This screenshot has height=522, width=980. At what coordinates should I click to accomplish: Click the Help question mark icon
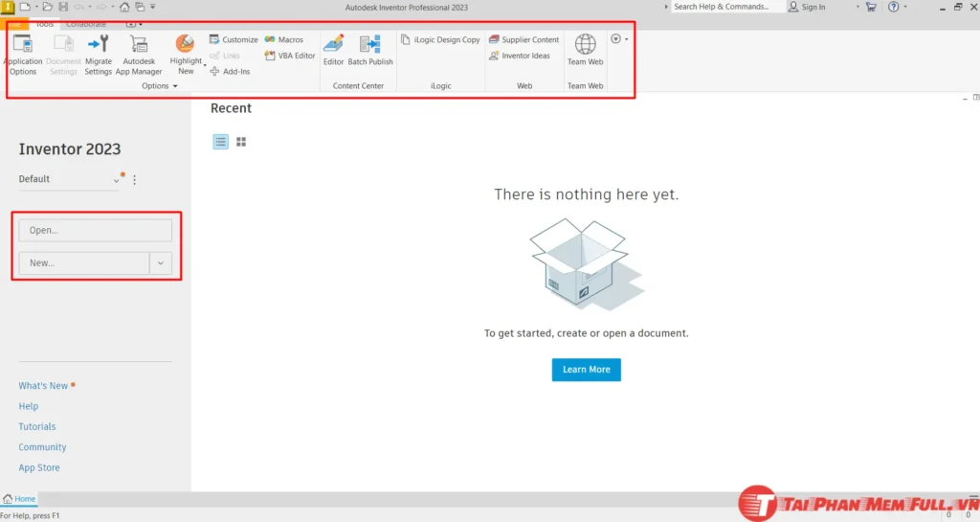pyautogui.click(x=894, y=7)
